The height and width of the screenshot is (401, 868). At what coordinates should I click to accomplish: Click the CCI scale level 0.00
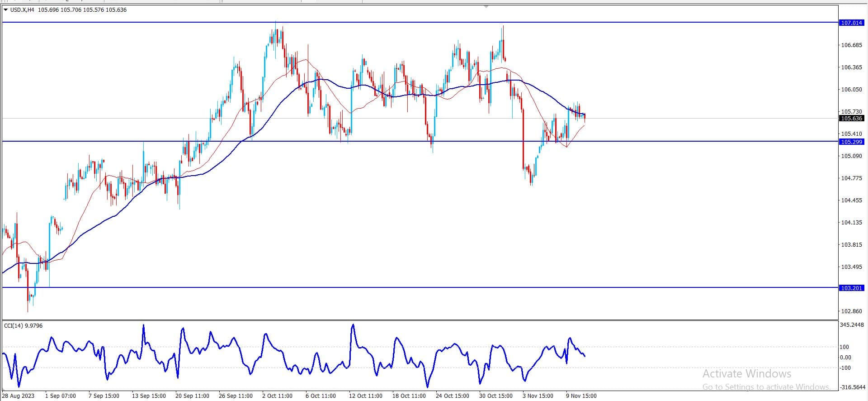tap(845, 358)
